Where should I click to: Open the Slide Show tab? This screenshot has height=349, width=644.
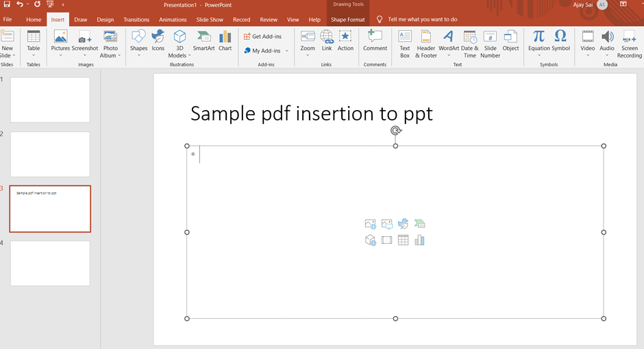(x=210, y=20)
